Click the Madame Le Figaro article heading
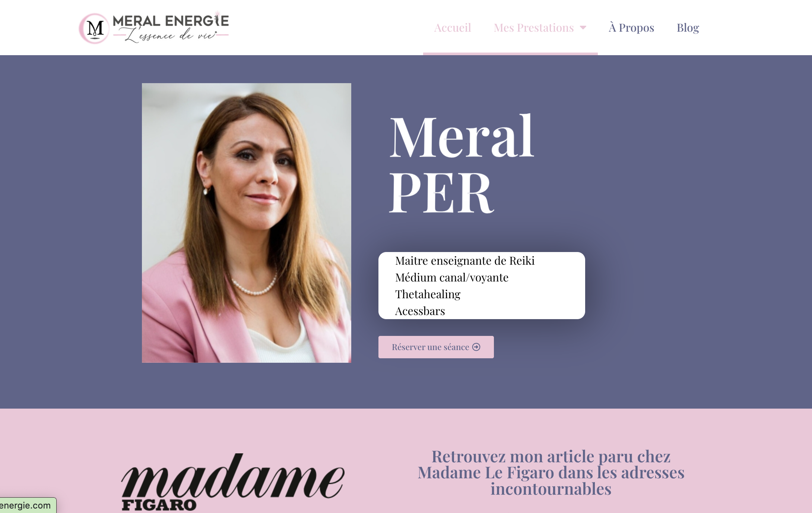This screenshot has width=812, height=513. pyautogui.click(x=551, y=472)
